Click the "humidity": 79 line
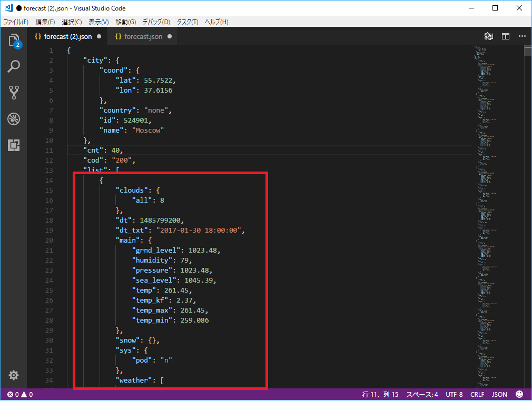This screenshot has height=401, width=532. pyautogui.click(x=162, y=260)
